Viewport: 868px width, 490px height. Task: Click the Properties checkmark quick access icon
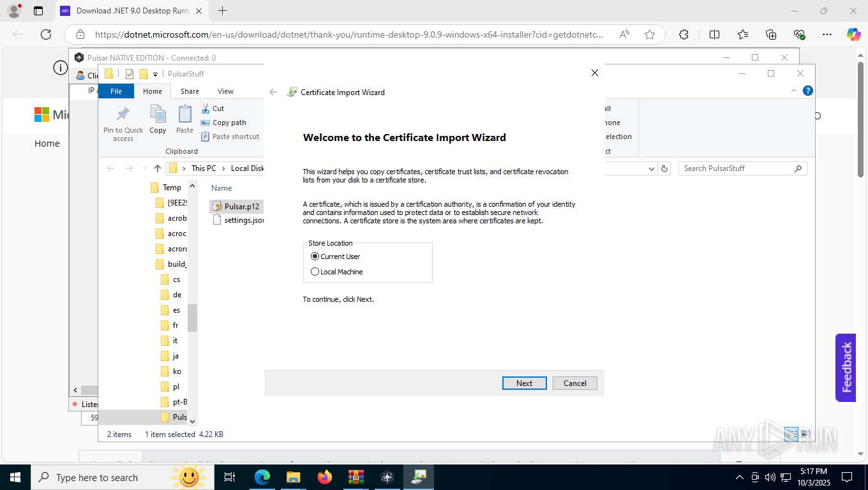[x=130, y=74]
